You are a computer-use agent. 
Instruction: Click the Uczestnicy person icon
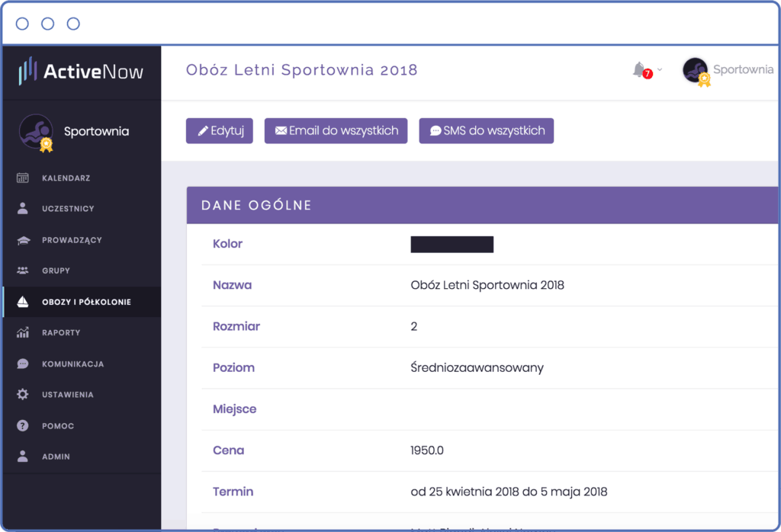click(x=22, y=208)
